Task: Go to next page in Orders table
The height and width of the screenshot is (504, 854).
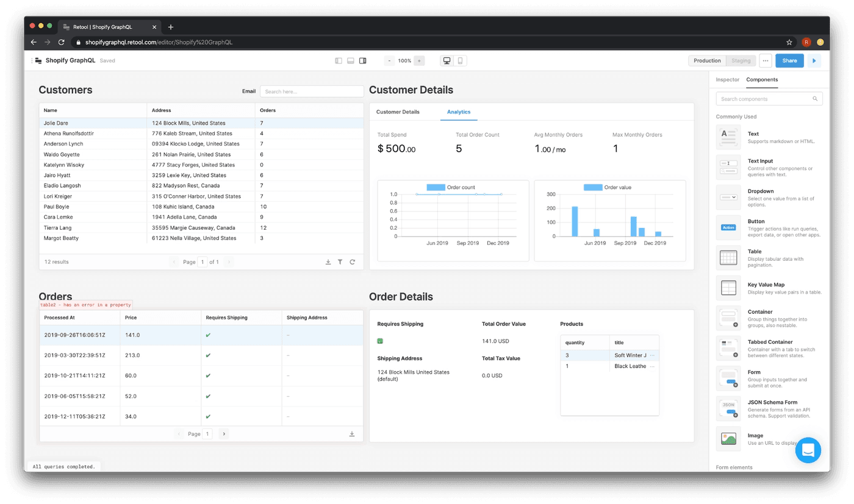Action: (224, 434)
